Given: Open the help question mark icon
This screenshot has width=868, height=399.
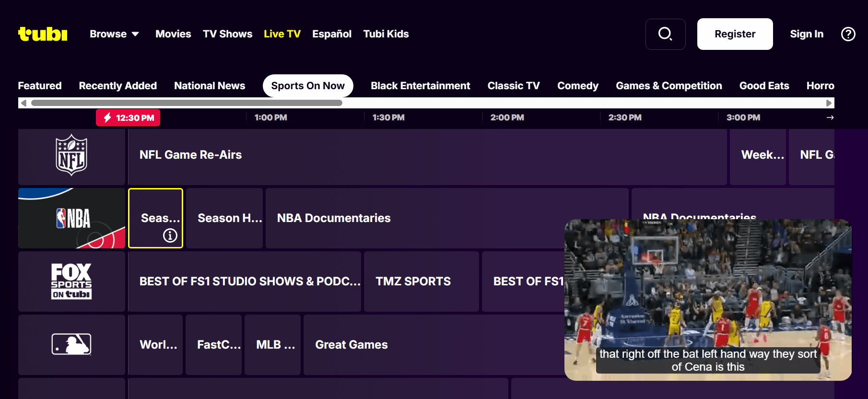Looking at the screenshot, I should click(x=848, y=34).
